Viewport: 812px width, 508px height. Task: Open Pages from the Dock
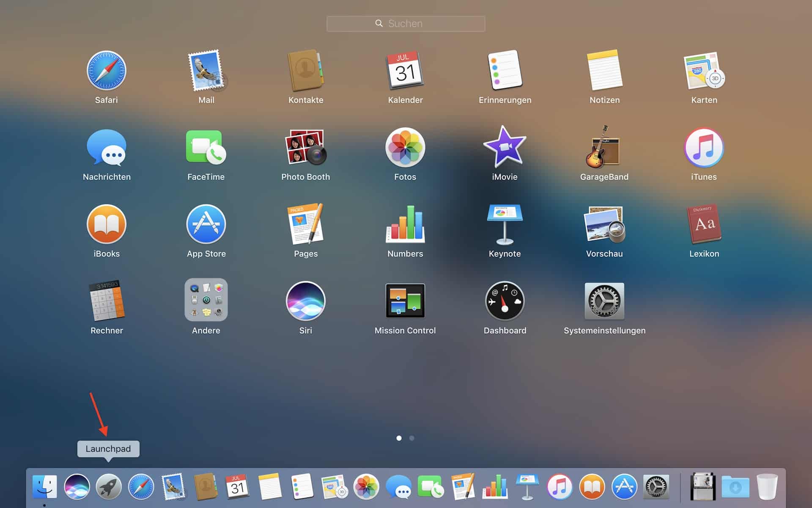coord(463,487)
